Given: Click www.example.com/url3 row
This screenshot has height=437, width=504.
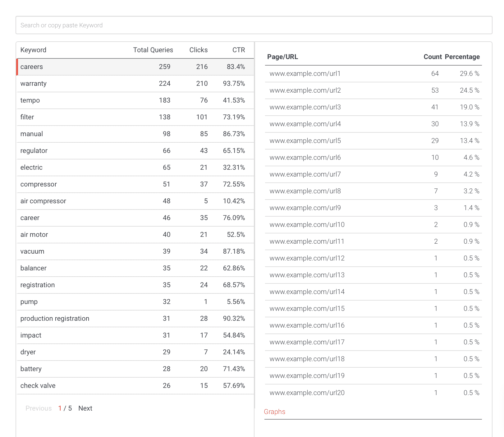Looking at the screenshot, I should tap(373, 107).
